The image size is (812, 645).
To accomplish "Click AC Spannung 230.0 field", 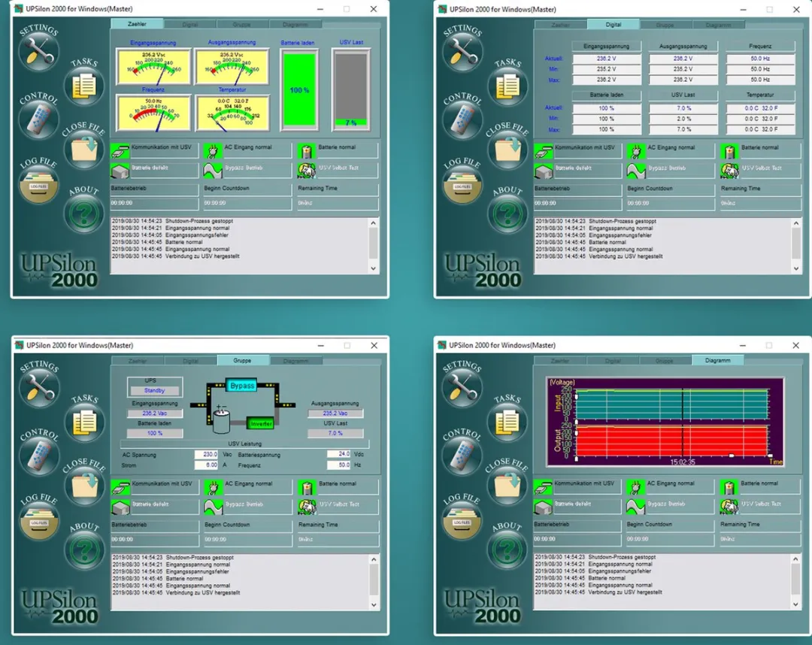I will click(x=206, y=455).
